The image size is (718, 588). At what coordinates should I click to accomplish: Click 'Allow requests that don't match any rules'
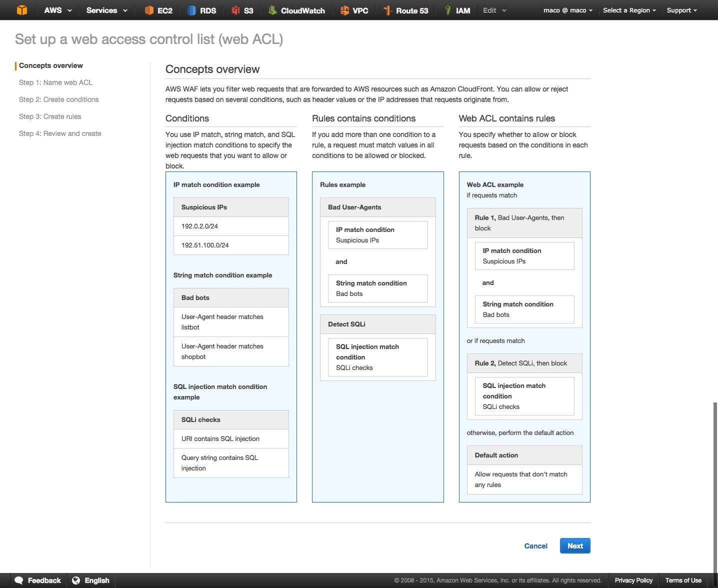(x=524, y=479)
